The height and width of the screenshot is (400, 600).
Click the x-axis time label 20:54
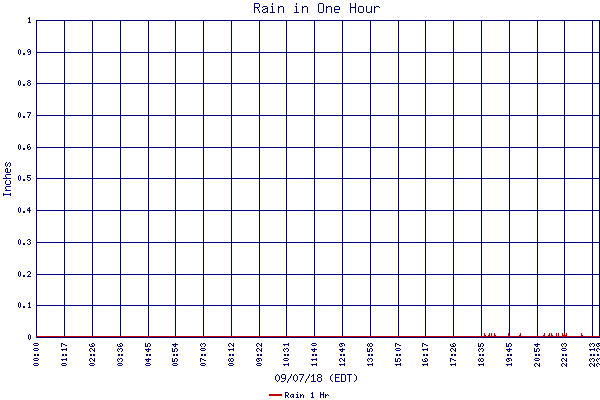[537, 354]
